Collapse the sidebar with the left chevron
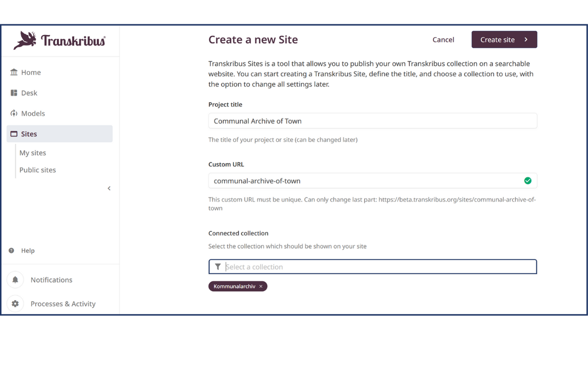The height and width of the screenshot is (367, 588). pos(109,188)
